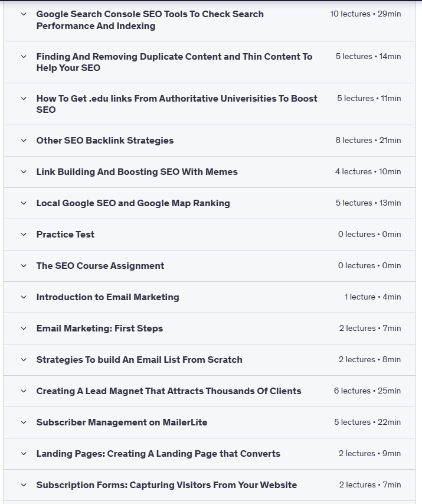Open Link Building And Boosting SEO With Memes

point(137,172)
